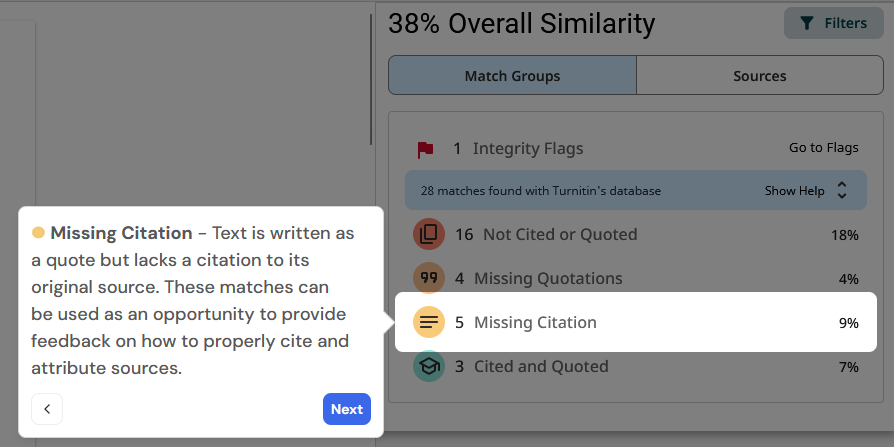Click the Missing Citation lines icon
Screen dimensions: 894x447
pyautogui.click(x=429, y=323)
